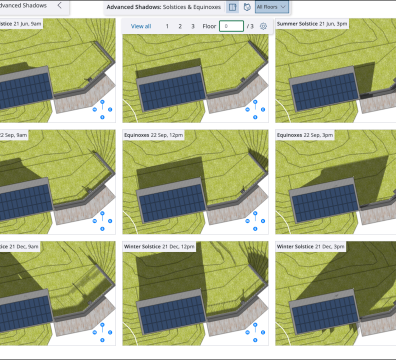This screenshot has width=396, height=360.
Task: Open the Winter Solstice 21 Dec, 3pm thumbnail
Action: click(335, 293)
